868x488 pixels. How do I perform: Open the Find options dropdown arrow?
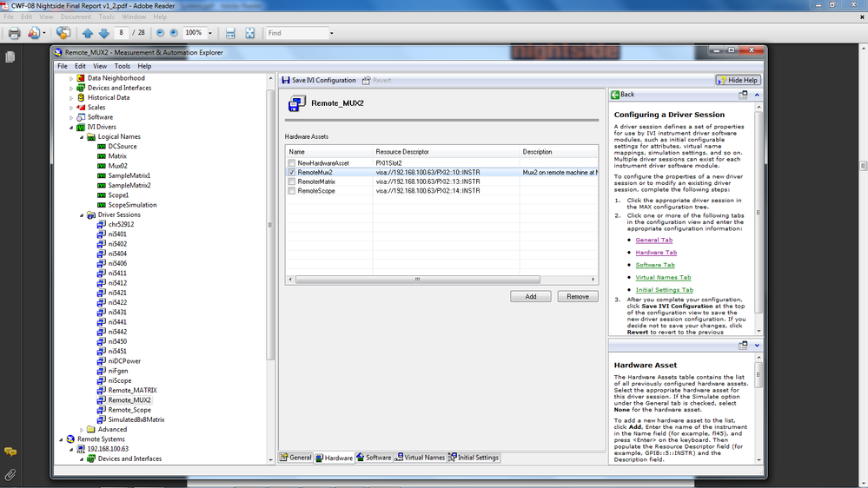point(332,33)
